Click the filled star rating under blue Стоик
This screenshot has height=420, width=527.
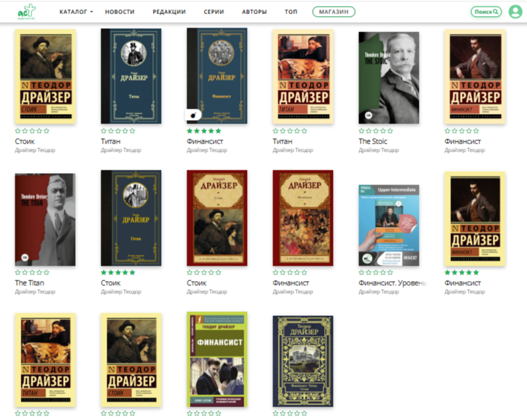pyautogui.click(x=118, y=272)
